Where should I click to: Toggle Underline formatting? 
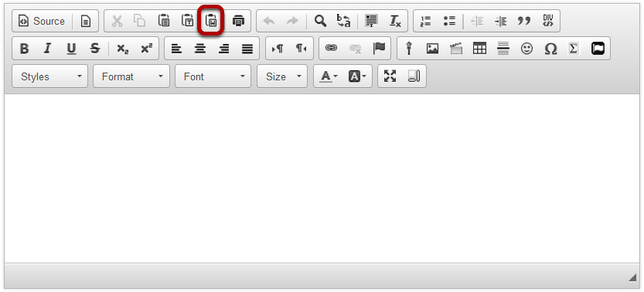click(x=71, y=49)
